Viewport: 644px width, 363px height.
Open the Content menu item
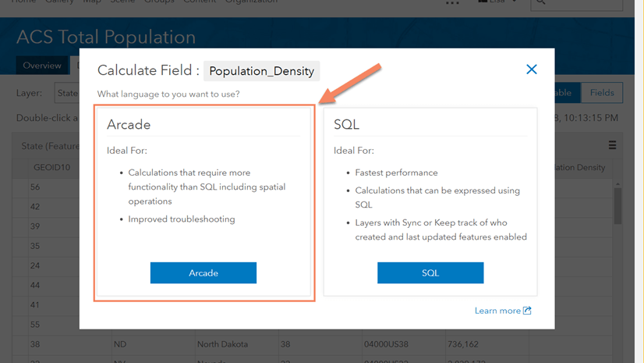click(200, 2)
